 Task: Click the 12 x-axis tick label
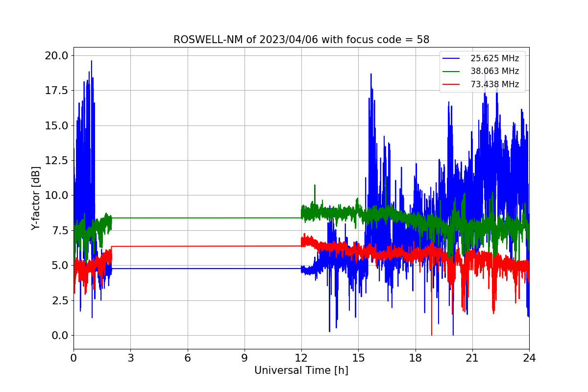point(301,358)
